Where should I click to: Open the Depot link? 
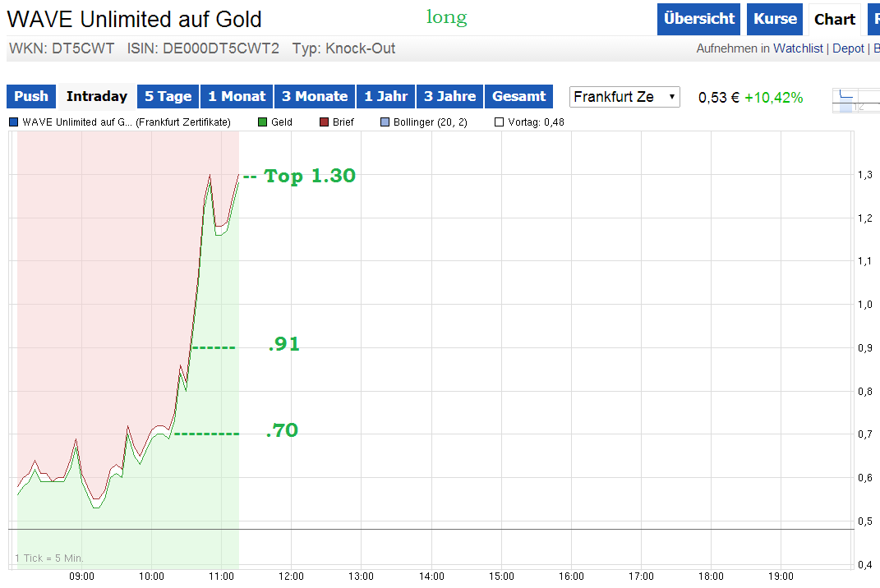coord(848,48)
